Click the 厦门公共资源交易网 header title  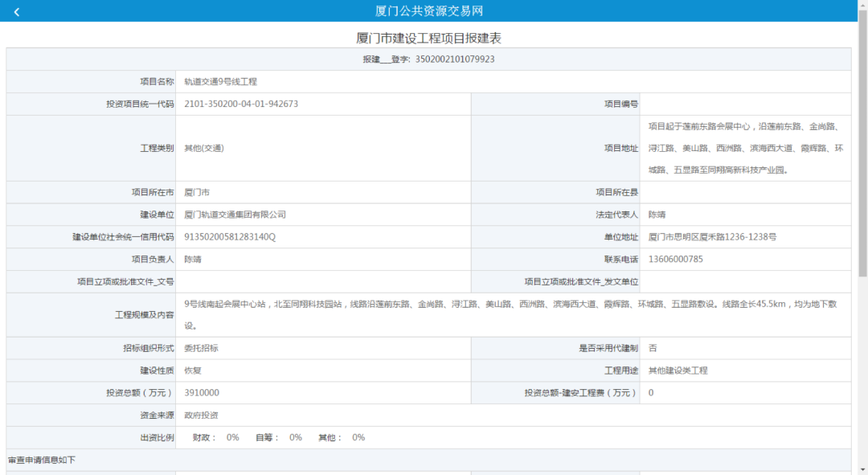pyautogui.click(x=429, y=11)
